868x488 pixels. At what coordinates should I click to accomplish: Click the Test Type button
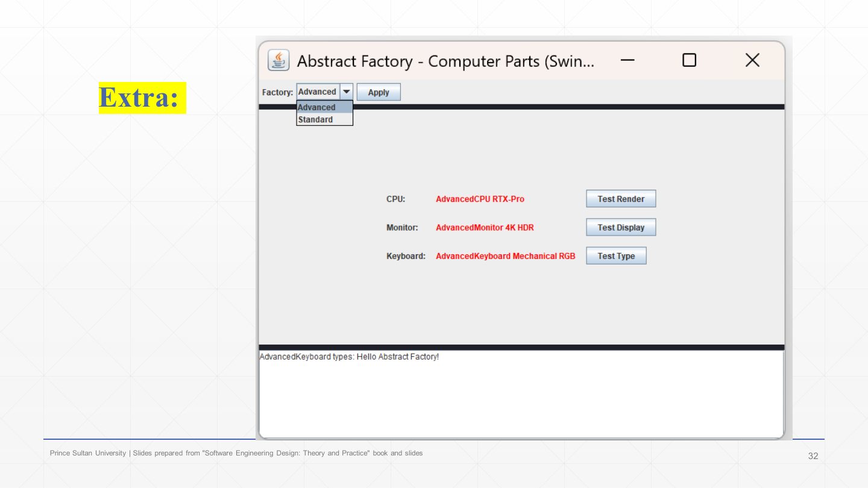[616, 256]
